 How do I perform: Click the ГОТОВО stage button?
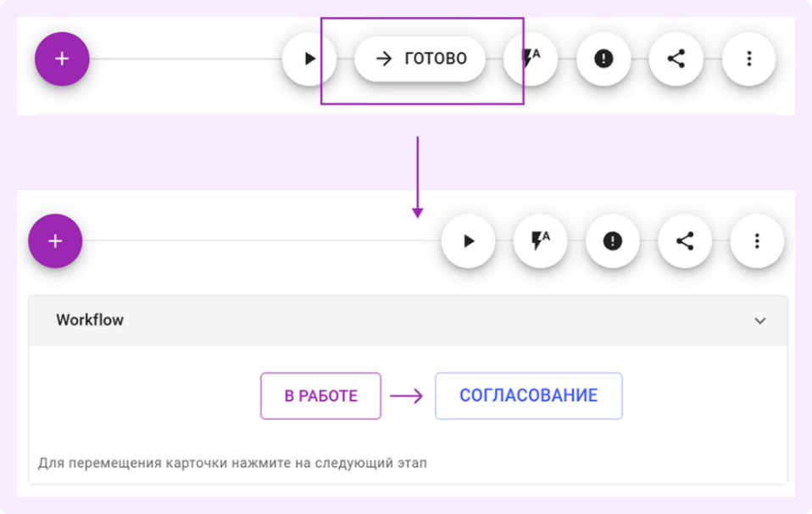pos(420,59)
